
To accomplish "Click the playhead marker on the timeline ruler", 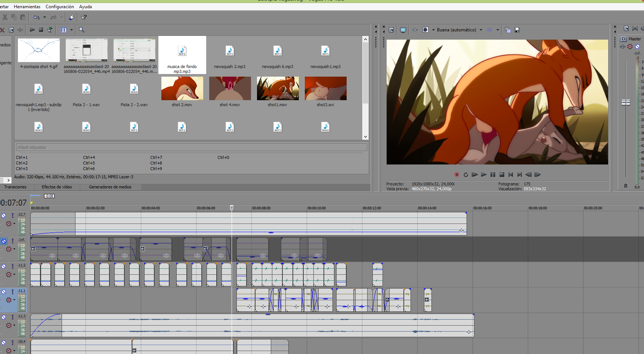I will pos(232,207).
